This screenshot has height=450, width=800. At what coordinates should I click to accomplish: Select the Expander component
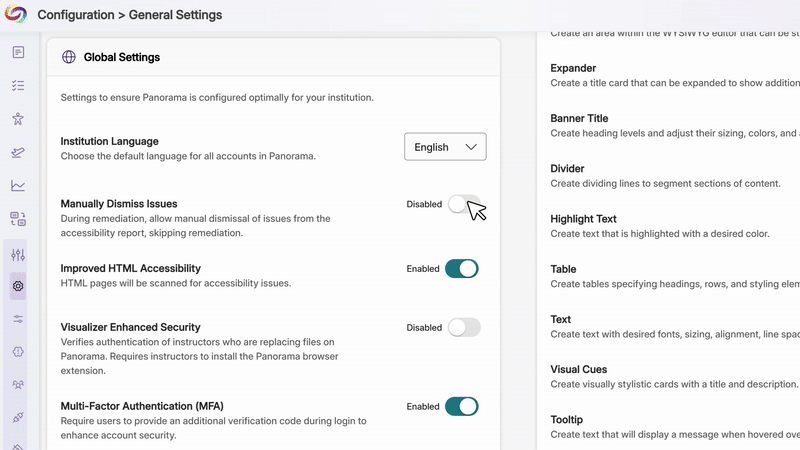(x=573, y=68)
